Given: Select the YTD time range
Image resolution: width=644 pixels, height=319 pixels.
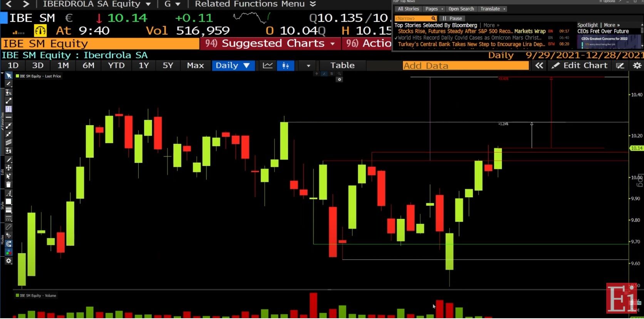Looking at the screenshot, I should (116, 65).
